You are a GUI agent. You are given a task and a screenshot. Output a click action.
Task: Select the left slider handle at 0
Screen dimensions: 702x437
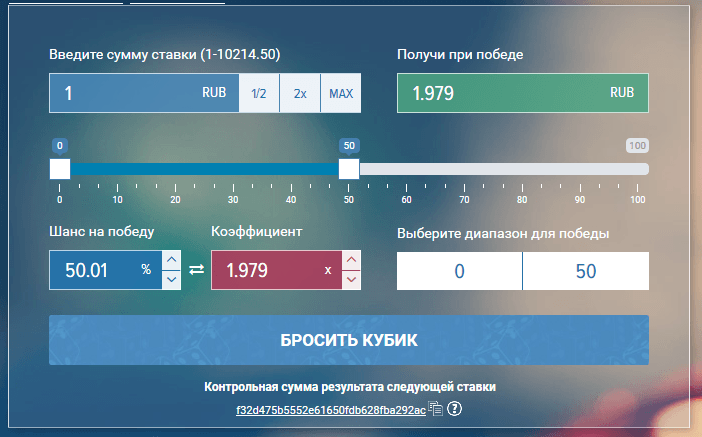[60, 169]
